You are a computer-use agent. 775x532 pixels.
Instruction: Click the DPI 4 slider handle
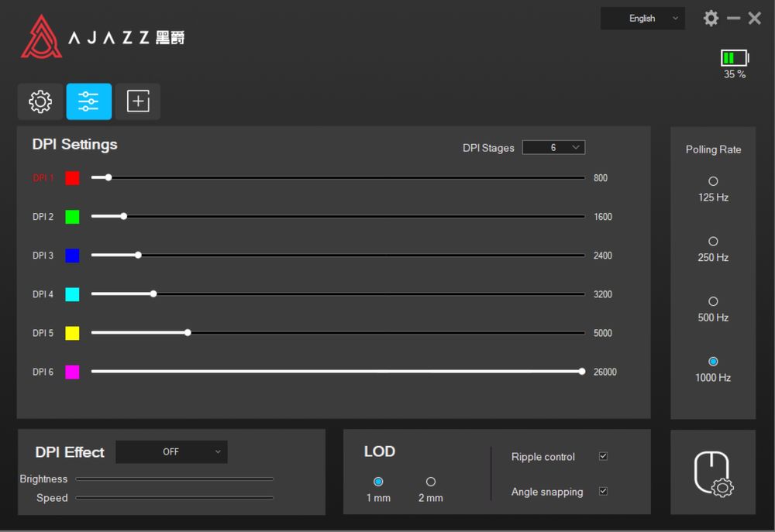[x=153, y=294]
